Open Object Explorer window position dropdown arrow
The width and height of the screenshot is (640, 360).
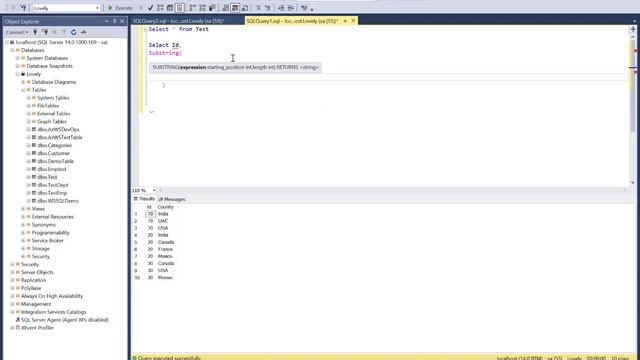pos(107,21)
